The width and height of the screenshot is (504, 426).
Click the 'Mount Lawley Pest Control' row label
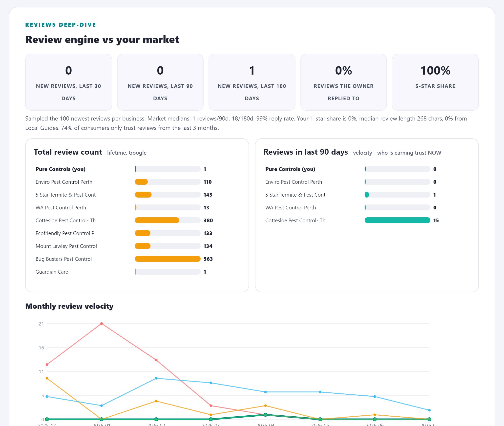pyautogui.click(x=66, y=246)
